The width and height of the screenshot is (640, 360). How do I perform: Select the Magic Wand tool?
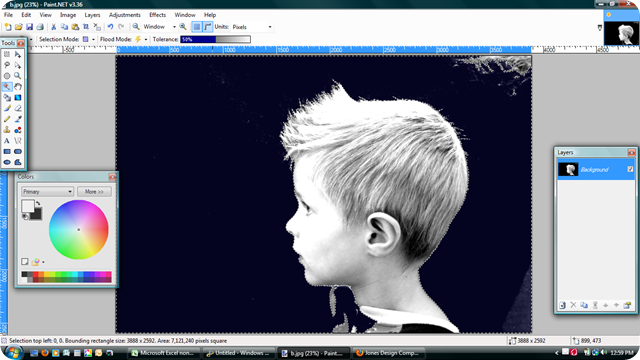click(x=7, y=87)
